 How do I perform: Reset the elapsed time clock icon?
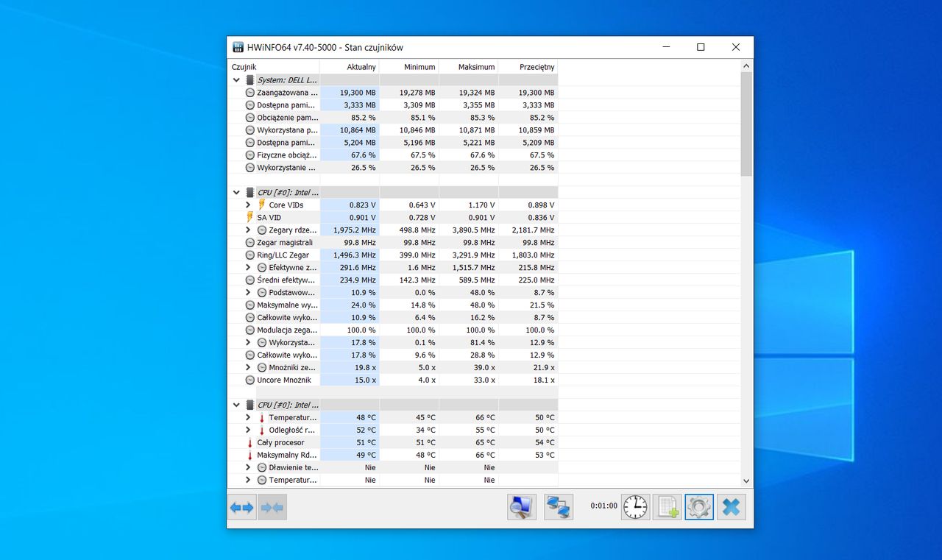[x=635, y=507]
